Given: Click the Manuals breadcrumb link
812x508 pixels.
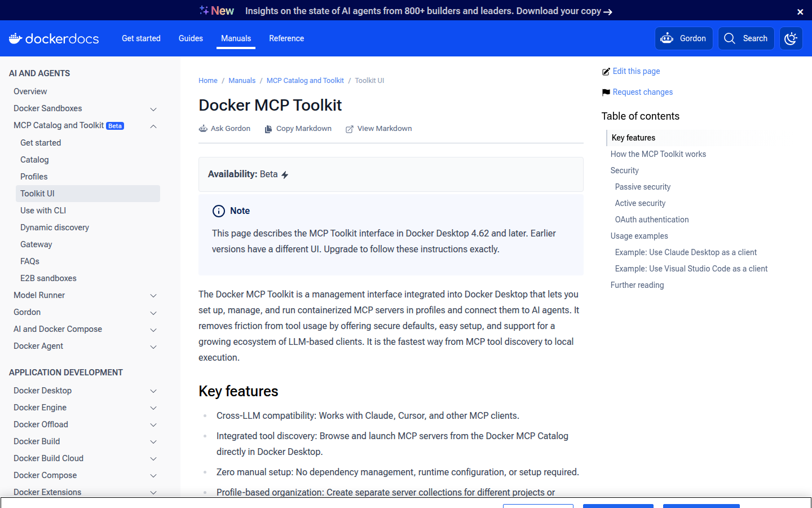Looking at the screenshot, I should (x=242, y=81).
